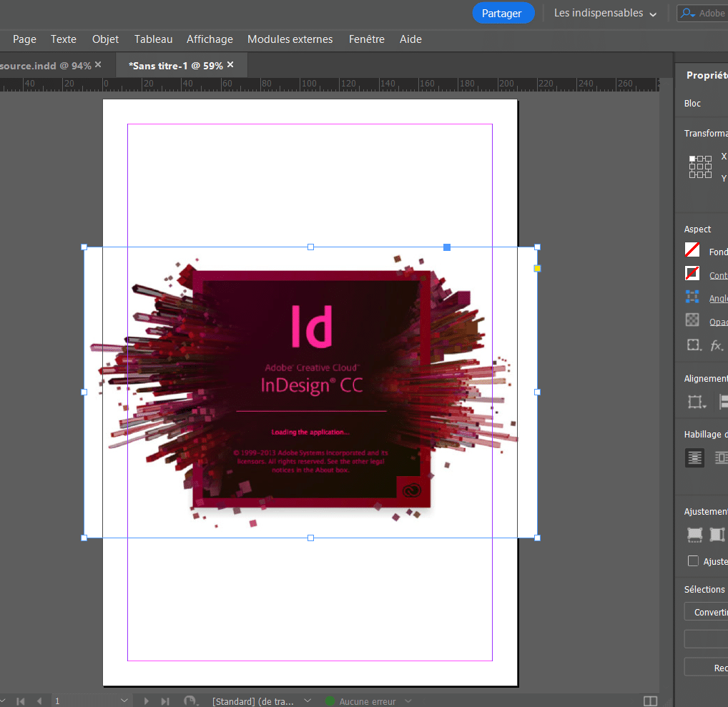Open the Opacité link
Image resolution: width=728 pixels, height=707 pixels.
point(718,322)
